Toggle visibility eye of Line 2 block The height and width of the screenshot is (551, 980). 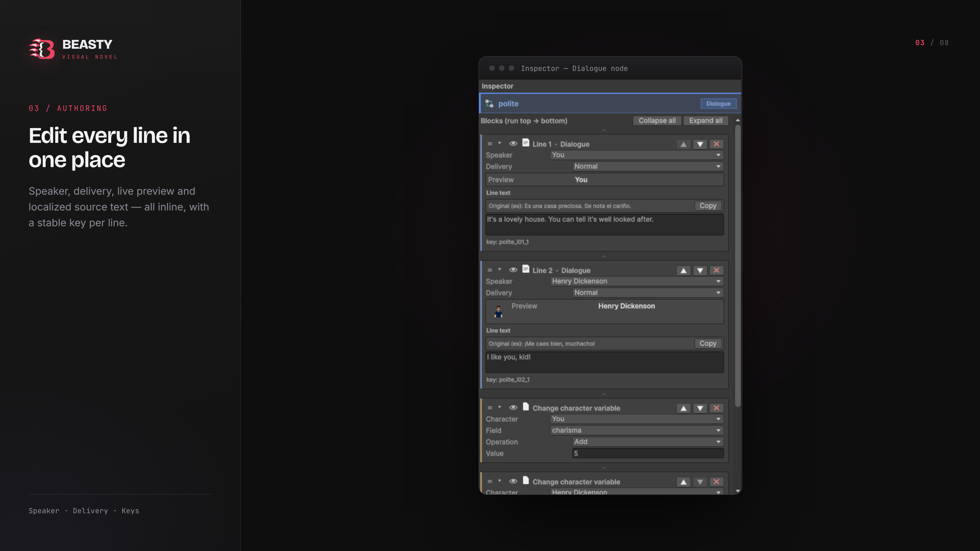tap(513, 270)
